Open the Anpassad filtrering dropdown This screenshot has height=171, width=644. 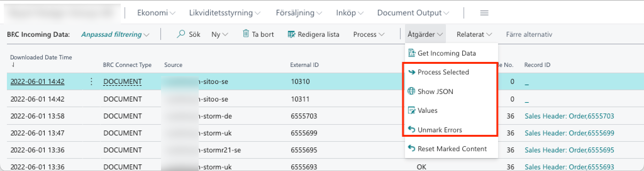(x=115, y=35)
